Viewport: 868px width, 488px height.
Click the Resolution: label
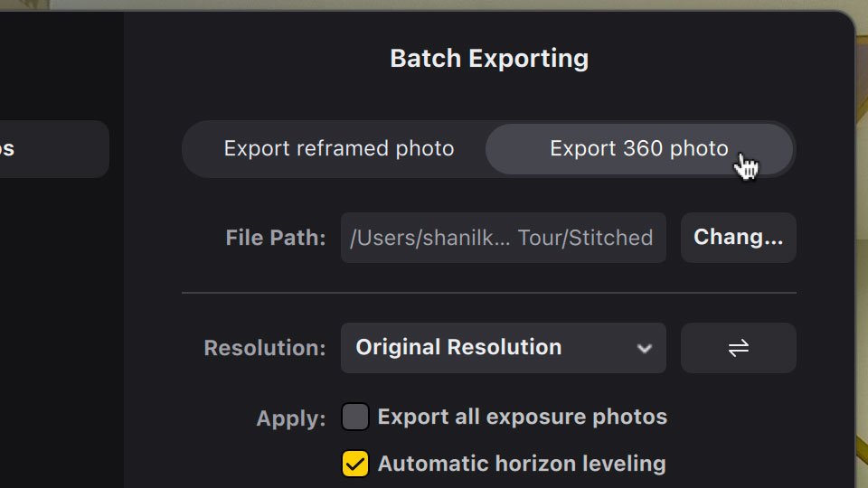point(265,348)
